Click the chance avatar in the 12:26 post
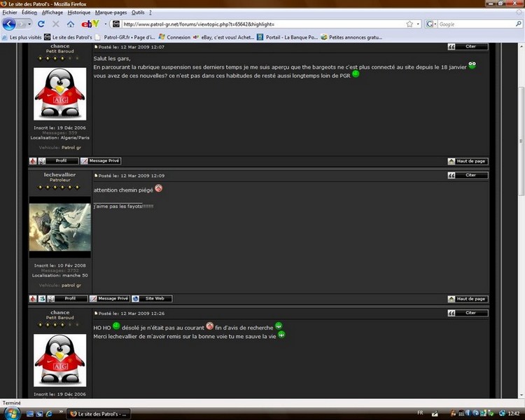Image resolution: width=525 pixels, height=420 pixels. pos(60,360)
